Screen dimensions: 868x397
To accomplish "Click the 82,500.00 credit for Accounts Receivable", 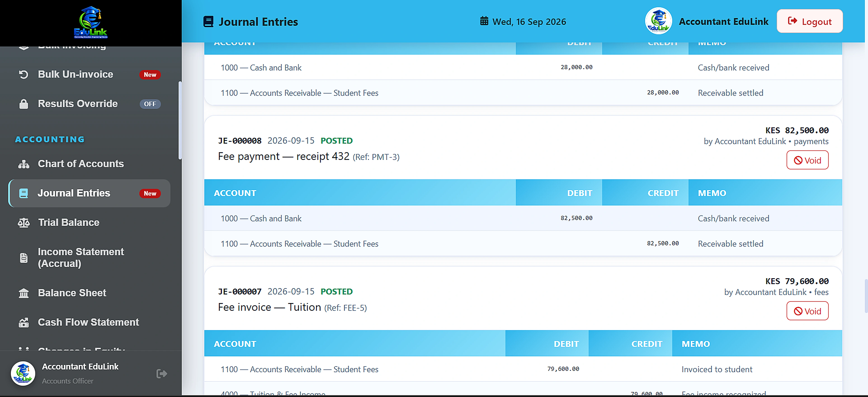I will pos(663,243).
